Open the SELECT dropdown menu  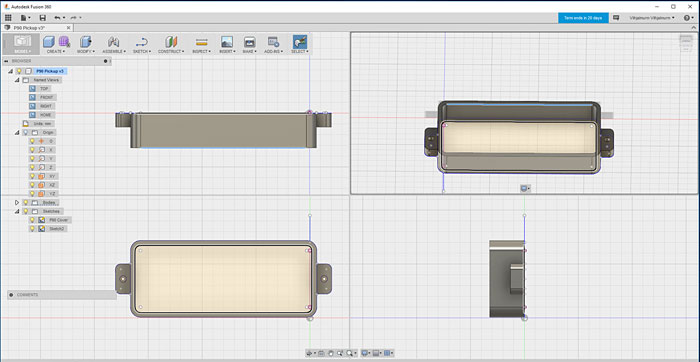[x=300, y=51]
